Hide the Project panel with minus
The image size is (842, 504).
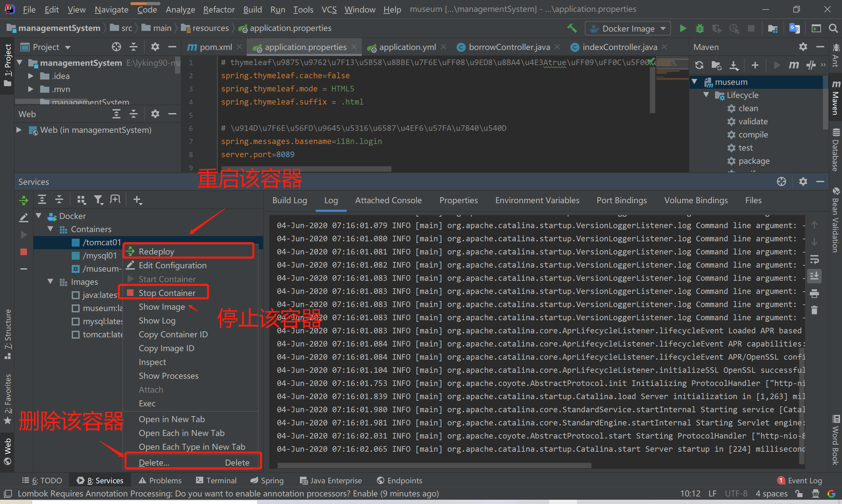(172, 47)
